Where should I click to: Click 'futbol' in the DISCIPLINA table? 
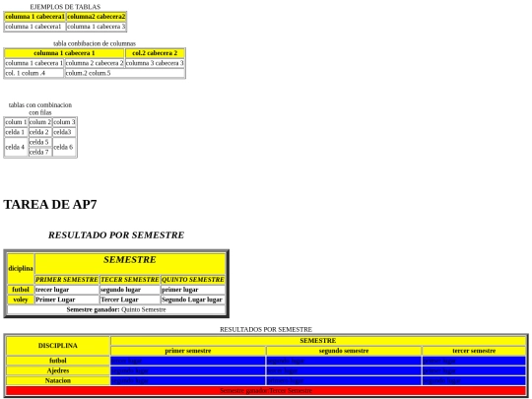(58, 361)
